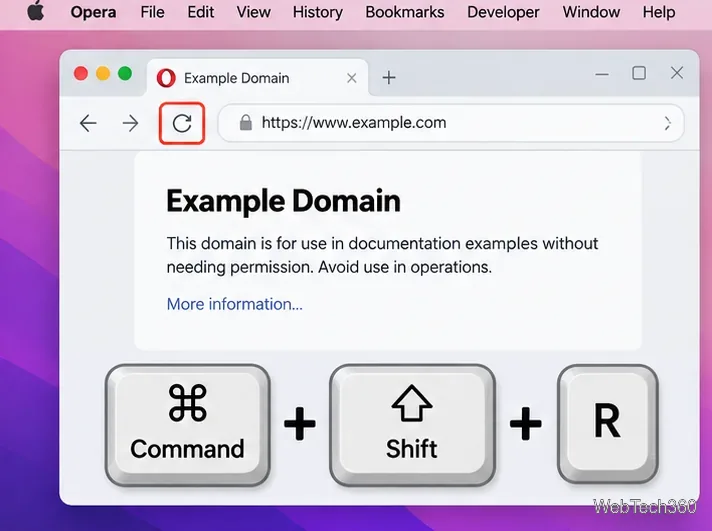Image resolution: width=712 pixels, height=531 pixels.
Task: Select the Example Domain tab
Action: click(257, 78)
